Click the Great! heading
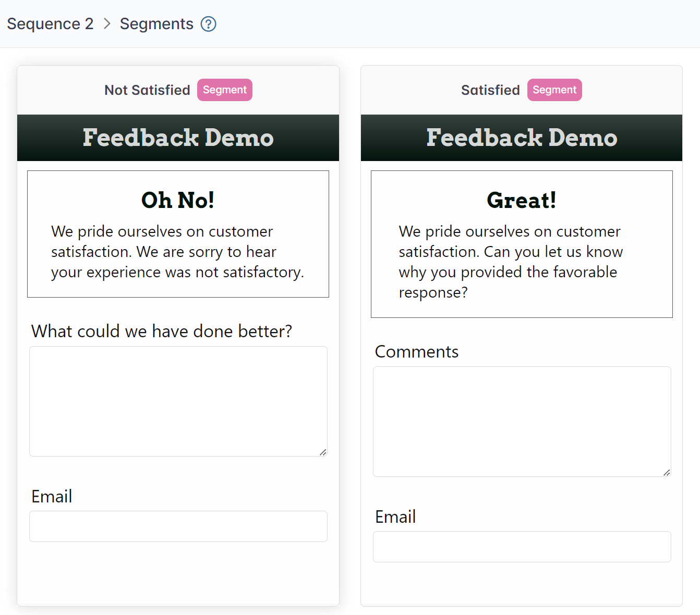This screenshot has width=700, height=615. coord(522,201)
